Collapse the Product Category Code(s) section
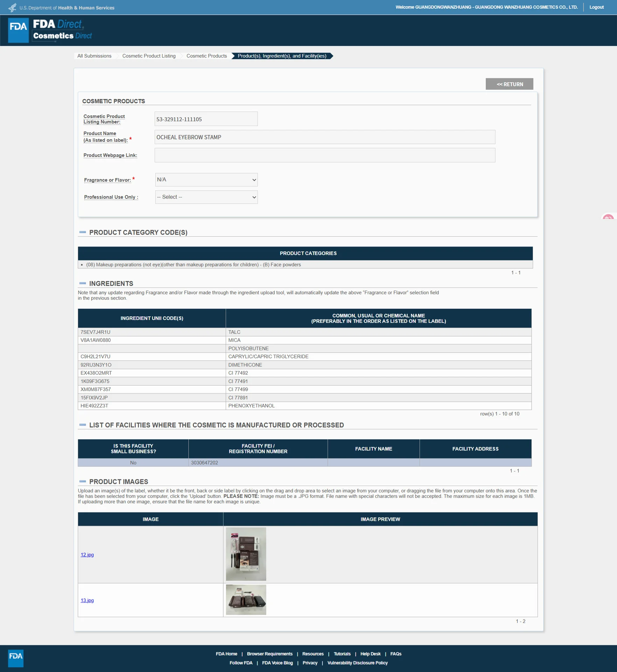Image resolution: width=617 pixels, height=672 pixels. (83, 232)
